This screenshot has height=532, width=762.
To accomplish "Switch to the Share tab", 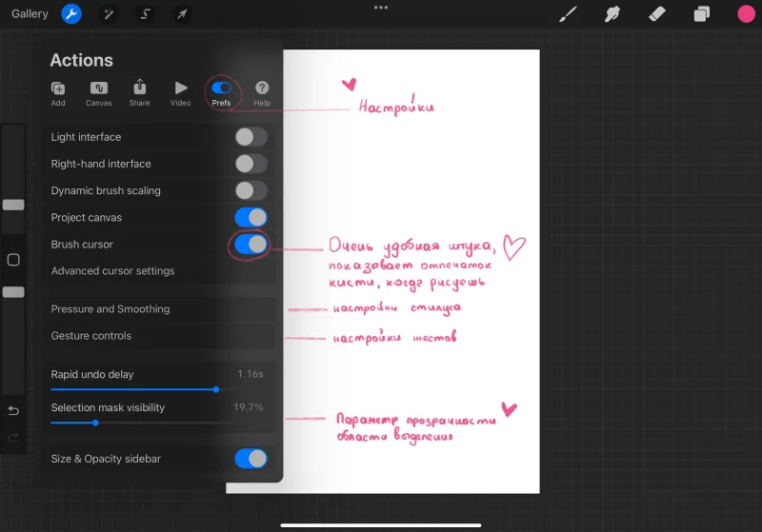I will click(x=139, y=93).
